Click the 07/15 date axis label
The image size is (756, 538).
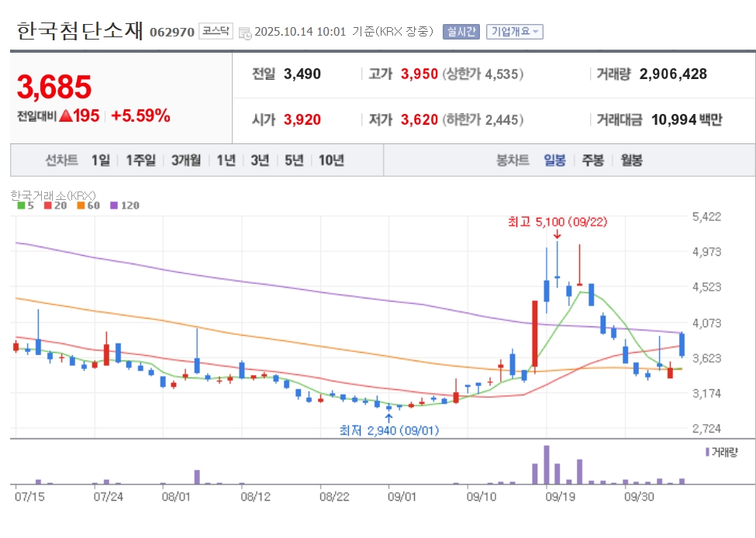click(x=29, y=497)
